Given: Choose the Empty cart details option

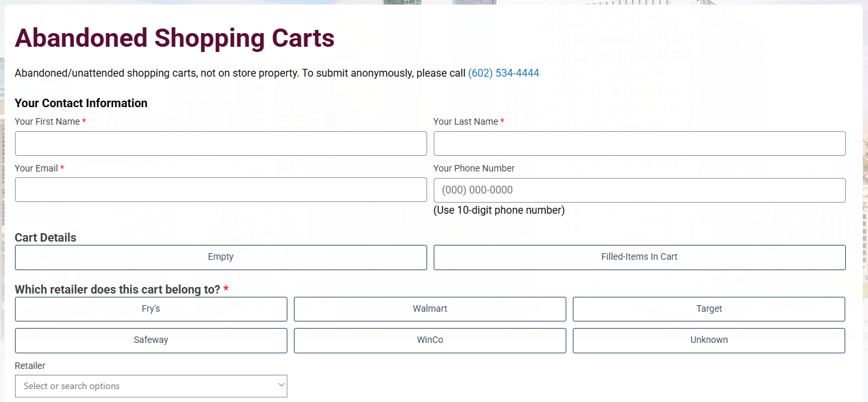Looking at the screenshot, I should tap(220, 257).
